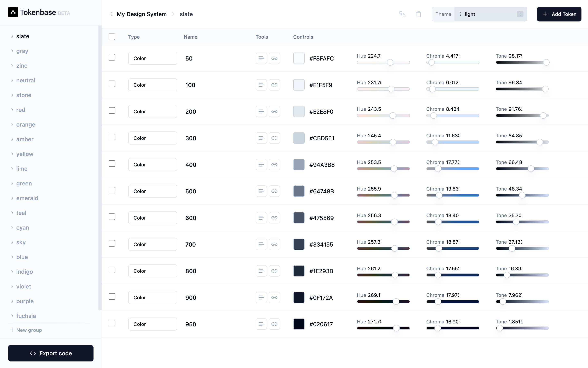This screenshot has width=588, height=368.
Task: Click the link alias icon for token 200
Action: point(274,111)
